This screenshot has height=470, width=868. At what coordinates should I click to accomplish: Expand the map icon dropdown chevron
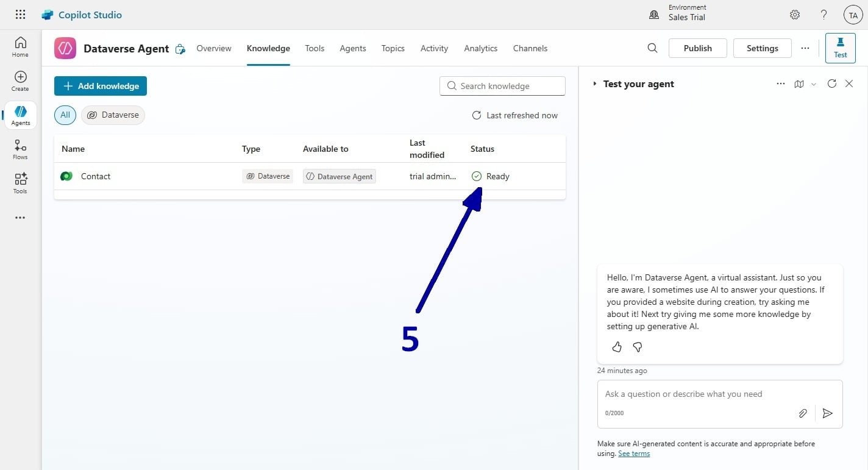813,85
